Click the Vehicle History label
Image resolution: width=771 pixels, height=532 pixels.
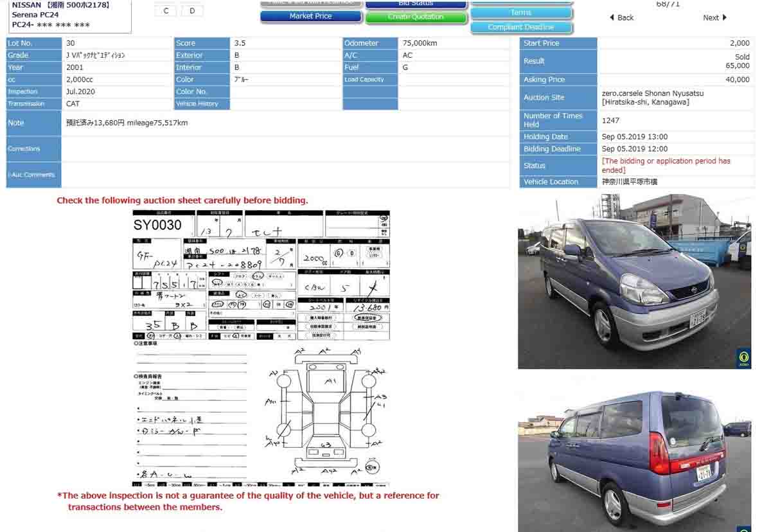[x=202, y=104]
